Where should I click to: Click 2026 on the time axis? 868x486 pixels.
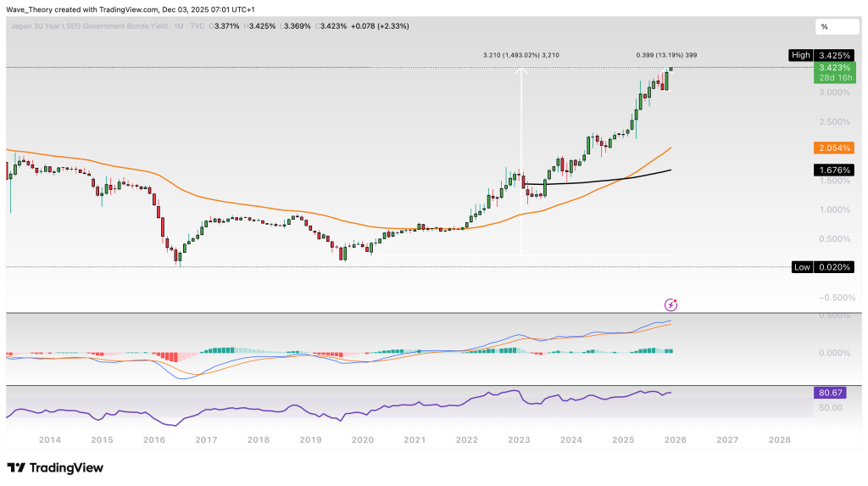675,440
